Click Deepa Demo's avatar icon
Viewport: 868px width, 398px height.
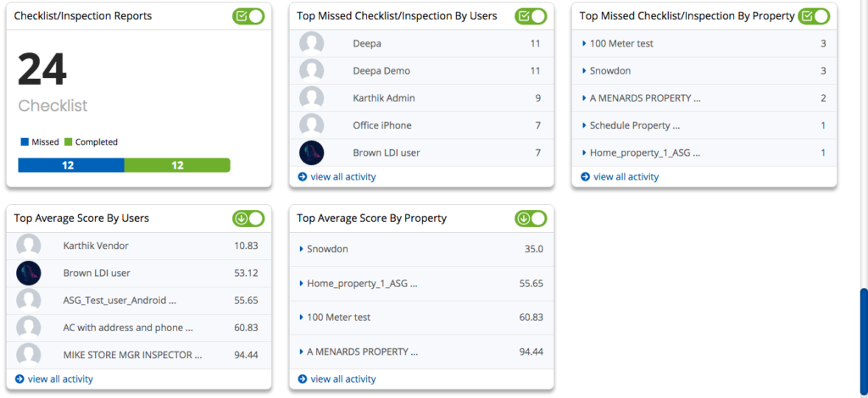[312, 71]
